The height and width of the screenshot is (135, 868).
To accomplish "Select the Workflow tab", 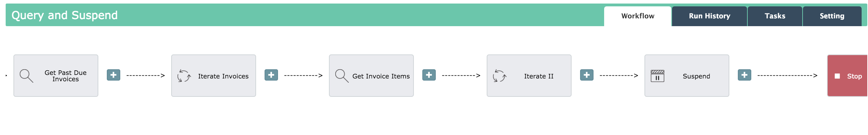I will (x=638, y=16).
